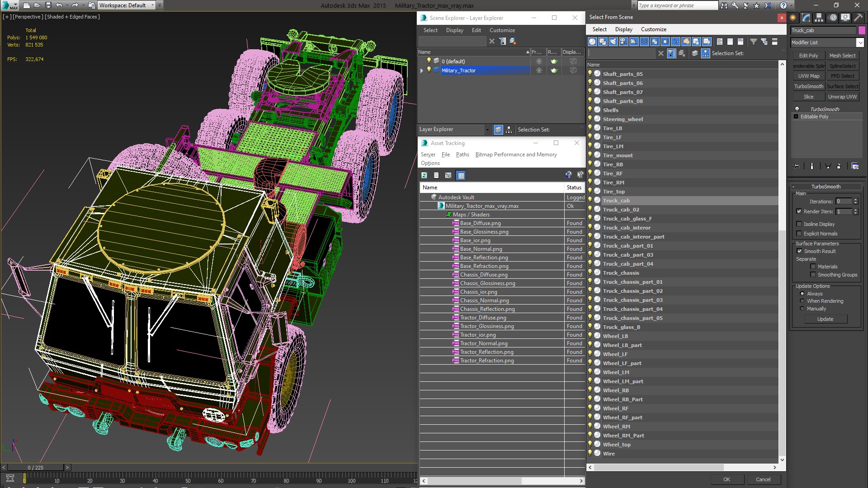
Task: Redo the action with the arrow icon
Action: pos(75,5)
